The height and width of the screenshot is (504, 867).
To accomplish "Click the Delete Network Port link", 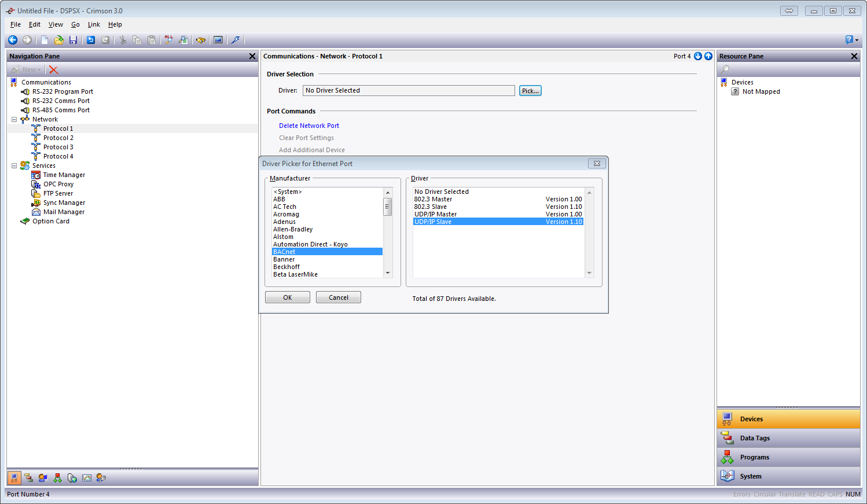I will pyautogui.click(x=309, y=126).
